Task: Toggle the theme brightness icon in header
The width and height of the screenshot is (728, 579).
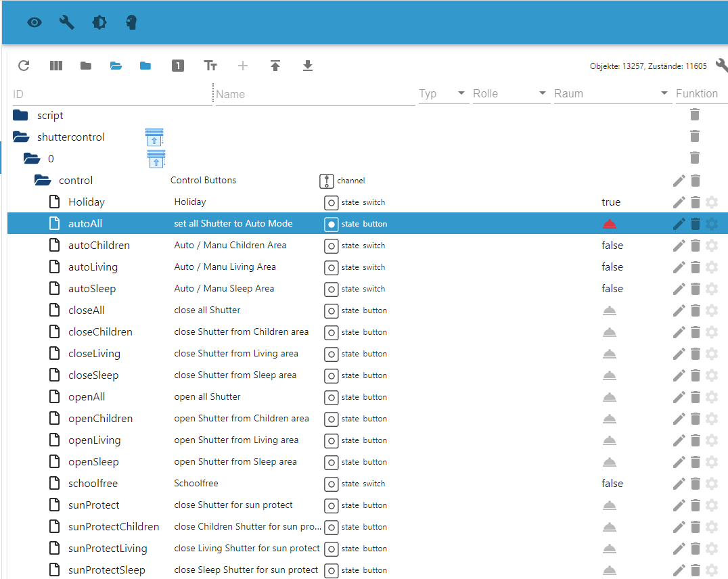Action: click(99, 22)
